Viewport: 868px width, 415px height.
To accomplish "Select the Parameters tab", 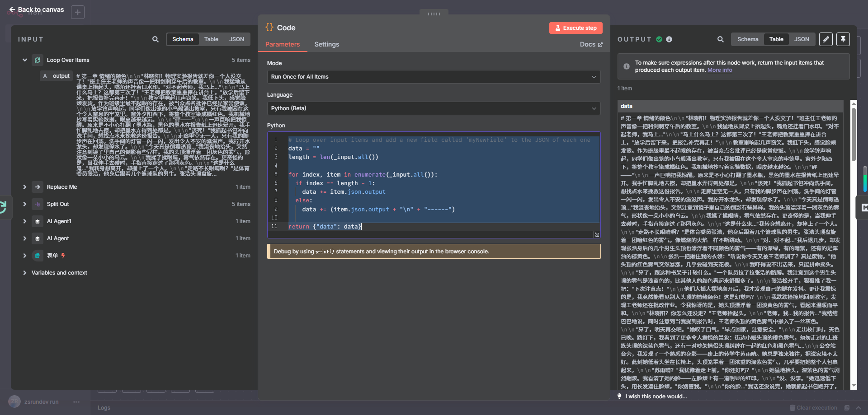I will point(283,44).
